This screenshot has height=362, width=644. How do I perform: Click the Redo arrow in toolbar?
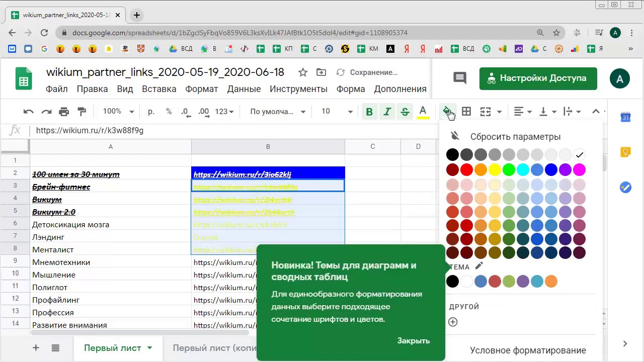pyautogui.click(x=46, y=112)
